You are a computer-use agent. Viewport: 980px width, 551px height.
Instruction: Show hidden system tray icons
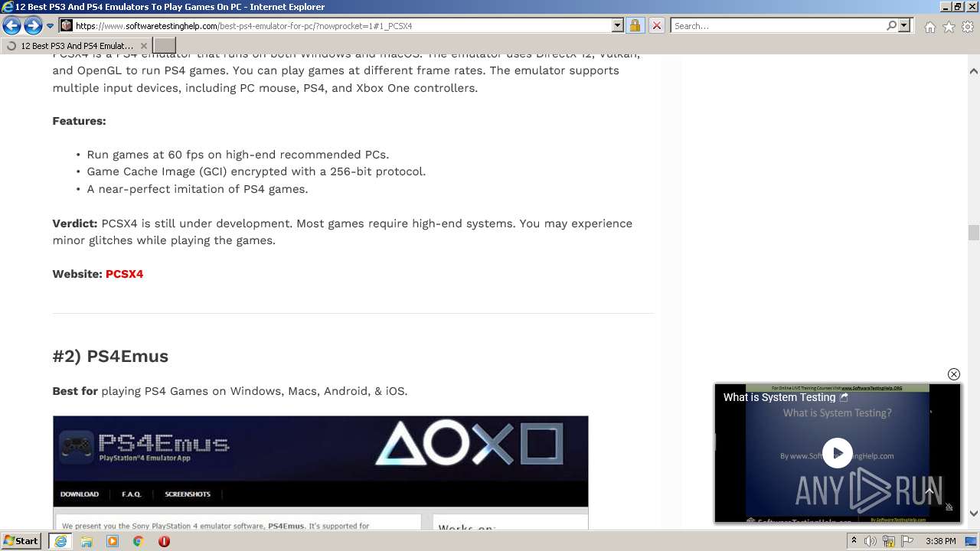point(854,541)
